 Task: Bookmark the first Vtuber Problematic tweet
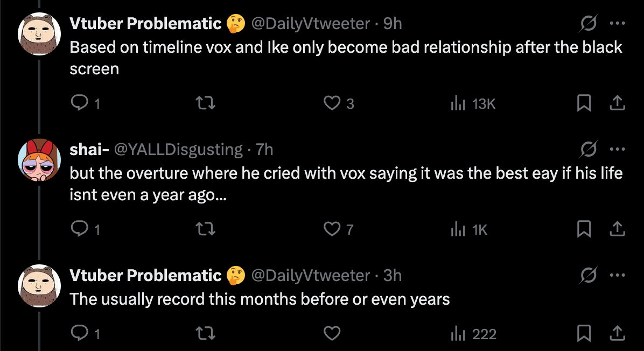point(584,103)
